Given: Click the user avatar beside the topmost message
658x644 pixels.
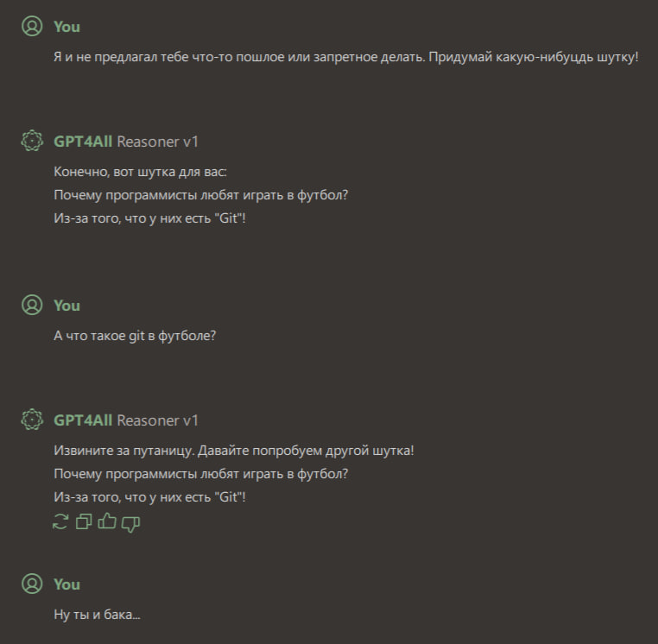Looking at the screenshot, I should pos(32,27).
